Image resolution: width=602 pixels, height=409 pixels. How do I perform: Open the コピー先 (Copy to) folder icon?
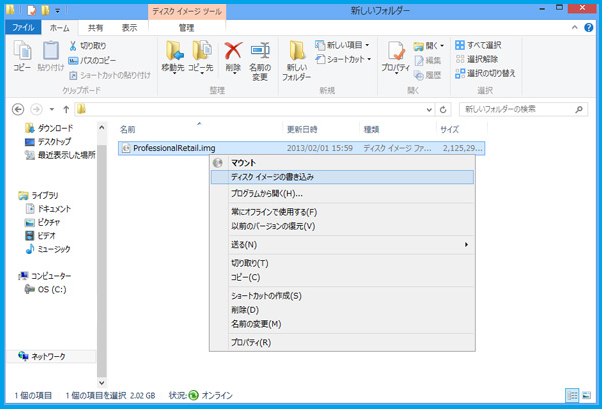(202, 51)
